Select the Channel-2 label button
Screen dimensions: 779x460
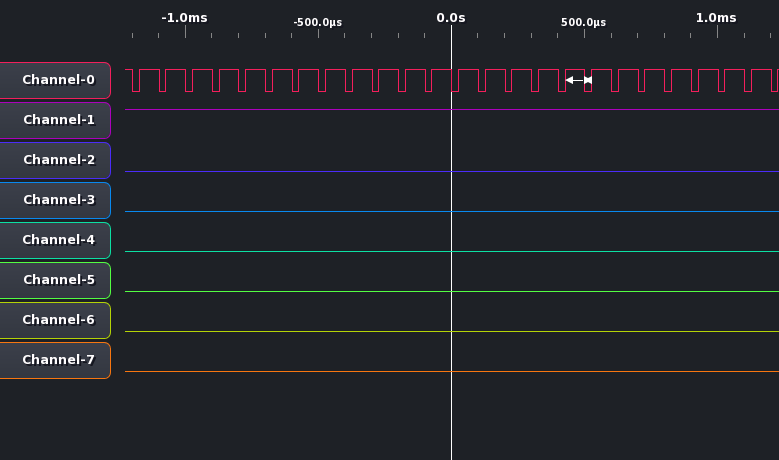pos(55,160)
